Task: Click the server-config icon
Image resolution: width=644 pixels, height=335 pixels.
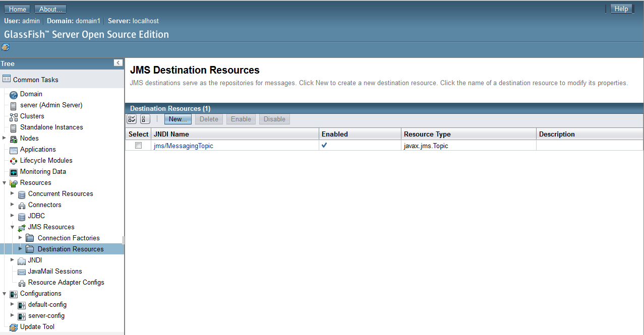Action: pyautogui.click(x=22, y=316)
